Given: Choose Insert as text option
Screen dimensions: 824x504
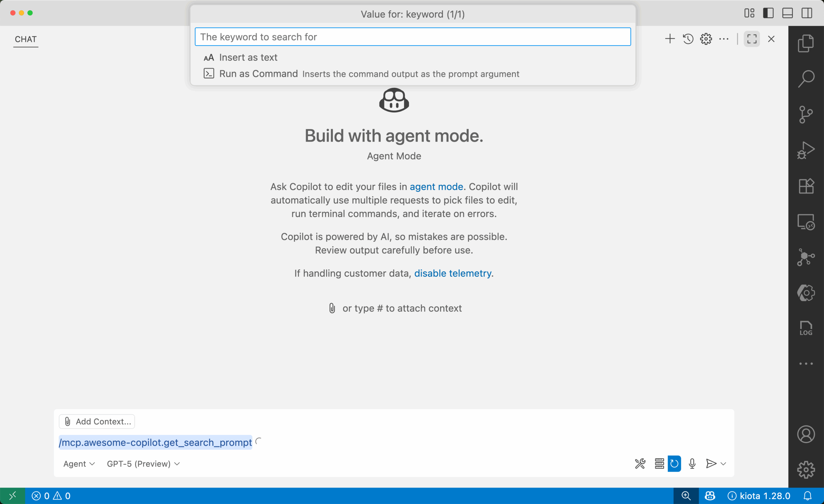Looking at the screenshot, I should 248,58.
